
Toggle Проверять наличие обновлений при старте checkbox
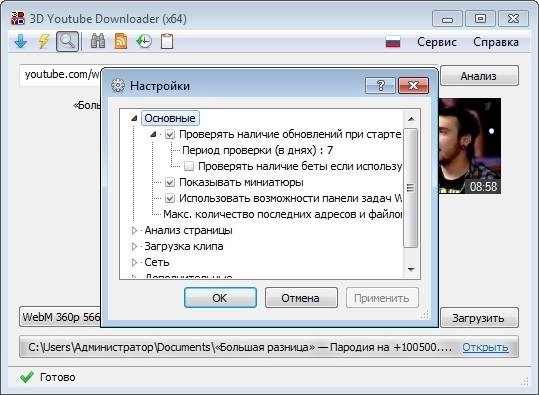(170, 134)
